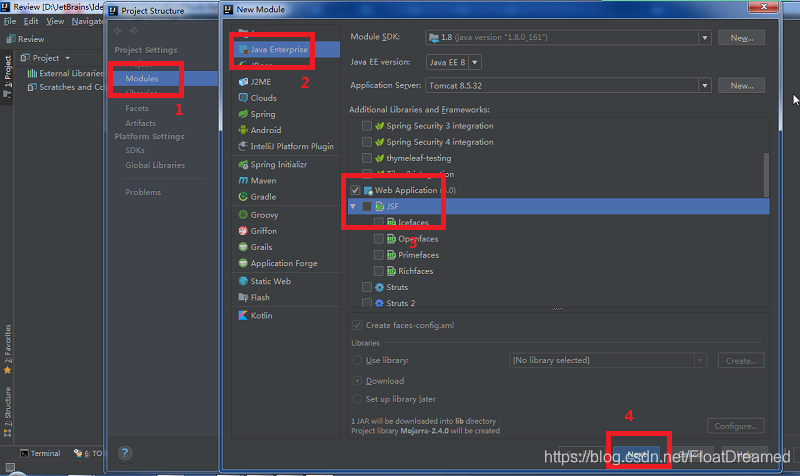Open the Application Server dropdown arrow
Screen dimensions: 800x476
tap(705, 85)
